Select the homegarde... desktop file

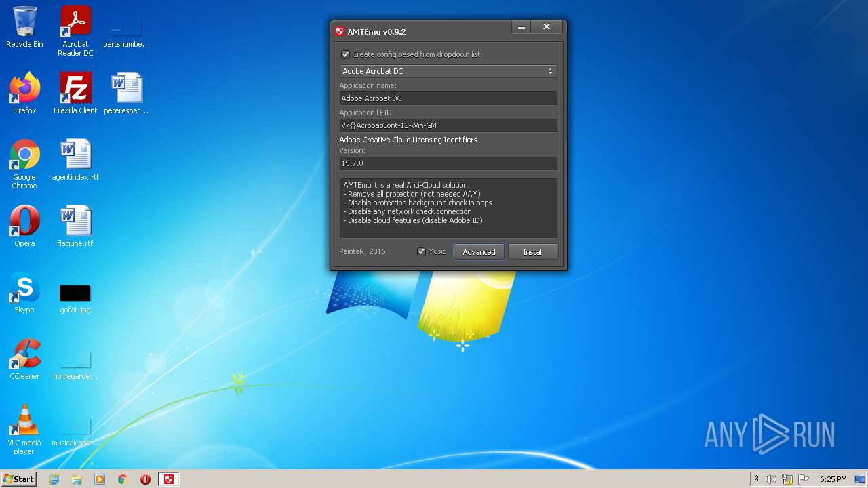(x=75, y=365)
